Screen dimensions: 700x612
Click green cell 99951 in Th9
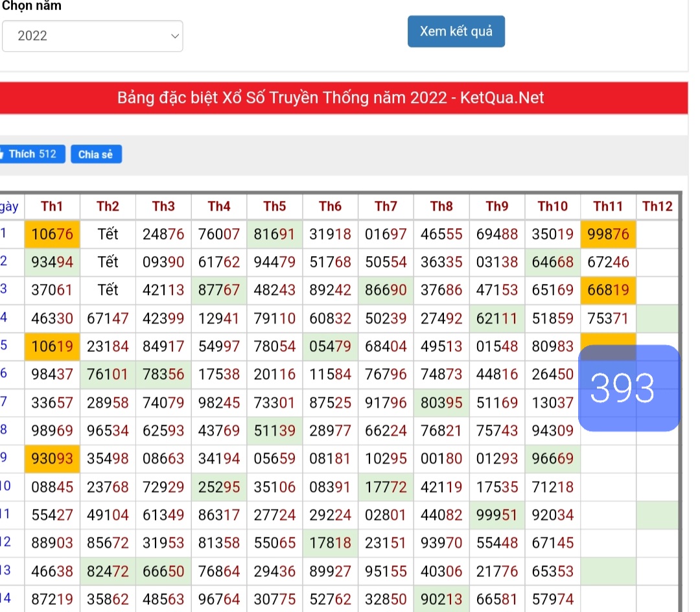pos(497,515)
